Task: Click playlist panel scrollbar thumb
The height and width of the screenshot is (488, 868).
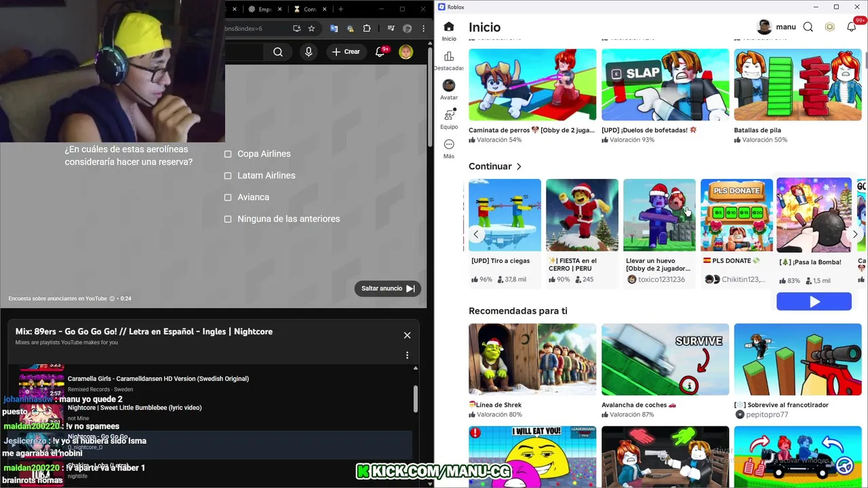Action: [415, 399]
